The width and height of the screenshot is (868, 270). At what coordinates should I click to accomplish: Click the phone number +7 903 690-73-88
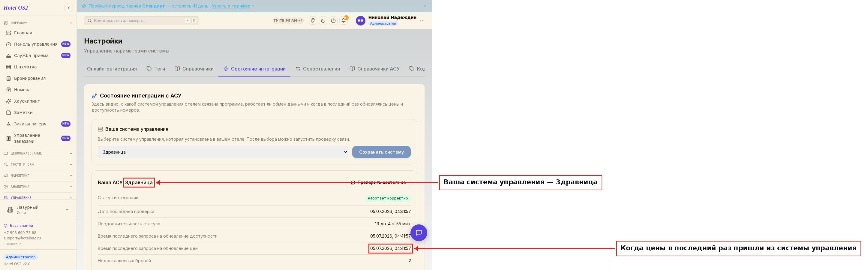pos(20,232)
